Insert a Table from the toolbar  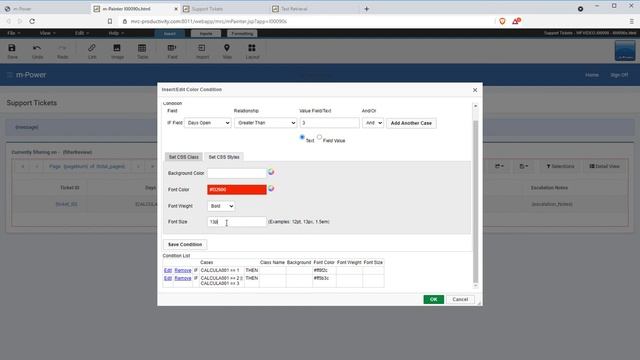[142, 51]
